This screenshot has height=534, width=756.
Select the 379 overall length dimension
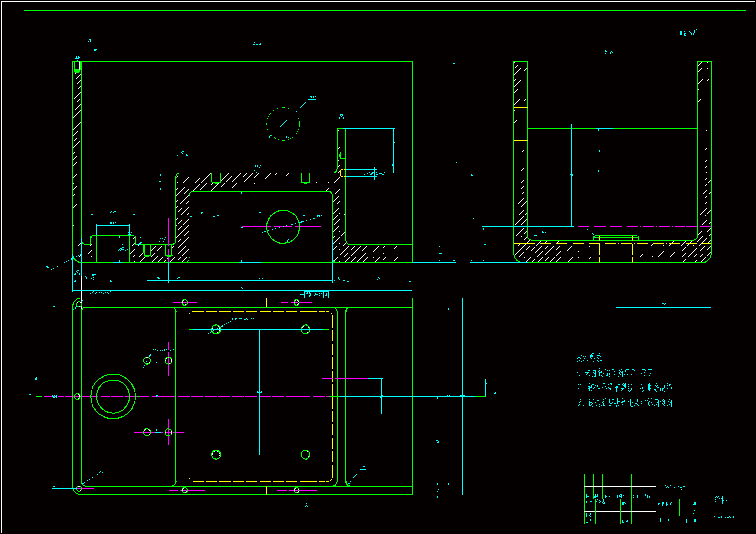coord(242,288)
